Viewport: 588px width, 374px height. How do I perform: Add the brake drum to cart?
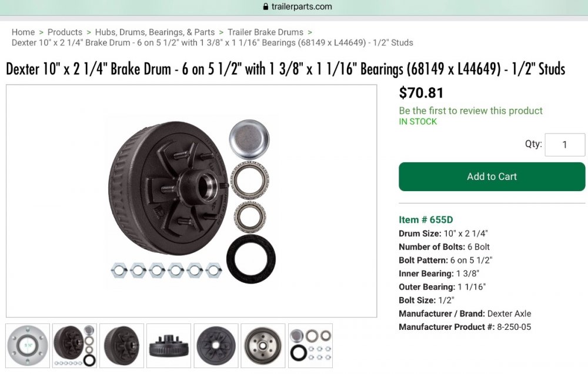[492, 176]
